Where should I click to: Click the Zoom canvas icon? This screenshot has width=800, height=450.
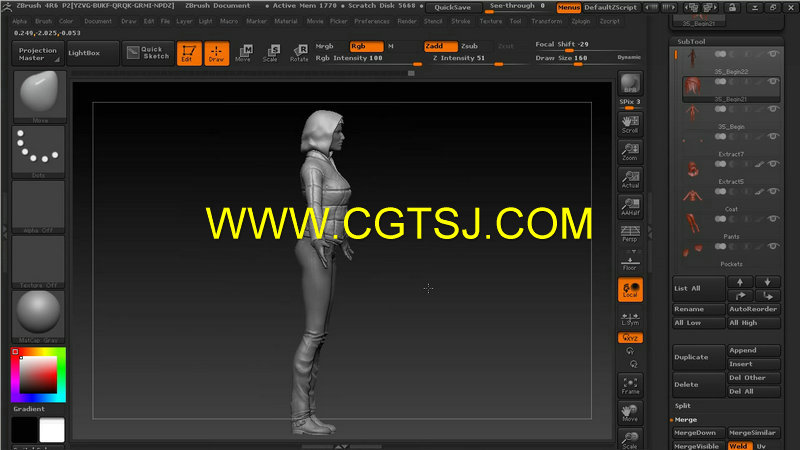630,152
